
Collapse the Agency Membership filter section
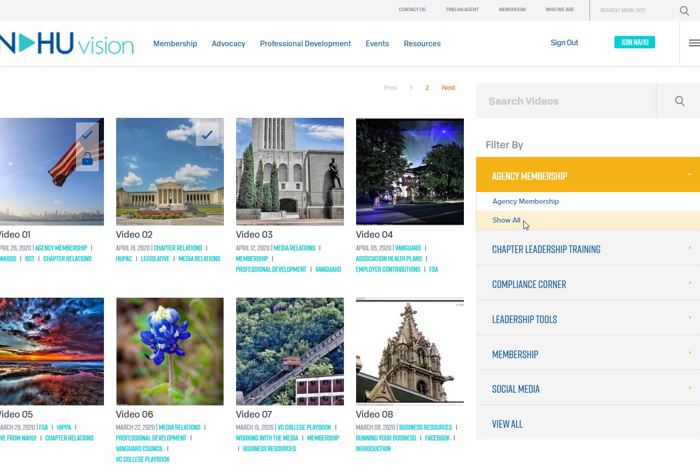(588, 175)
